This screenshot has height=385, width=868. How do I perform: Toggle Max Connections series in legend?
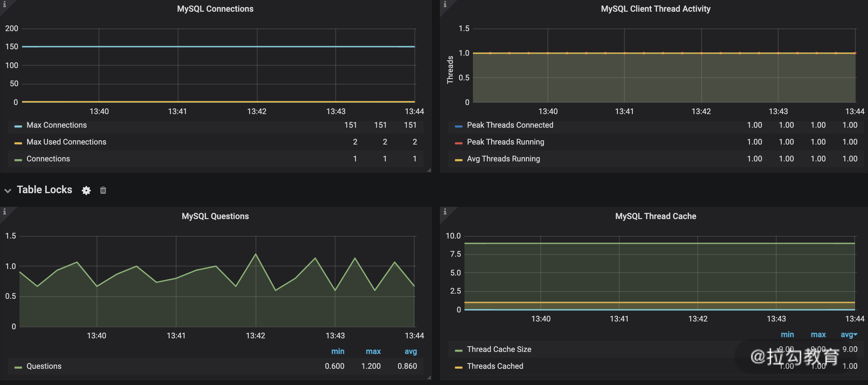pos(57,125)
